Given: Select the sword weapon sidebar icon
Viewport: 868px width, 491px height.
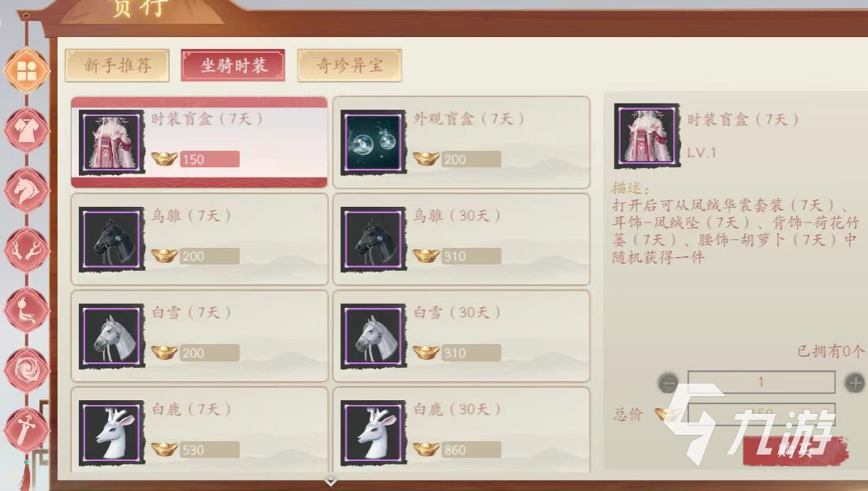Looking at the screenshot, I should click(26, 429).
